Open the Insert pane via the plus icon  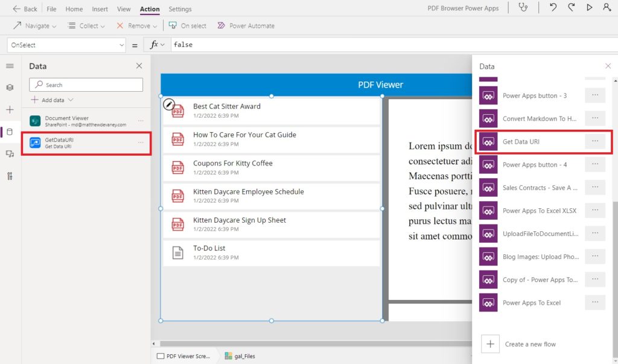coord(8,110)
